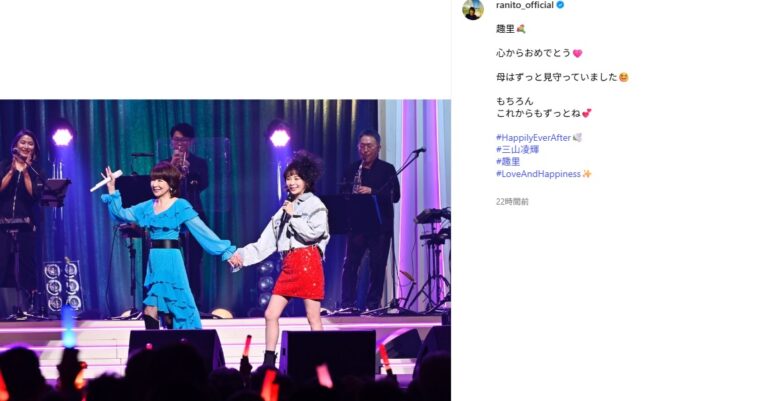Open the #HappilyEverAfter hashtag
Viewport: 780px width, 401px height.
533,138
